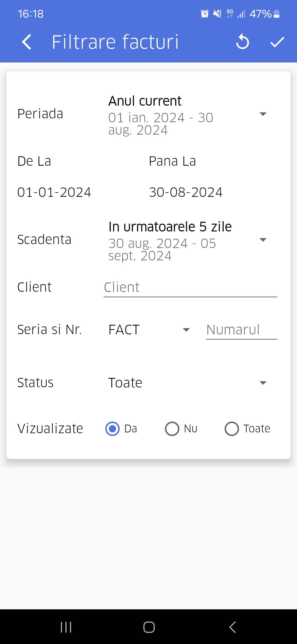Open Android recent apps button

coord(66,627)
